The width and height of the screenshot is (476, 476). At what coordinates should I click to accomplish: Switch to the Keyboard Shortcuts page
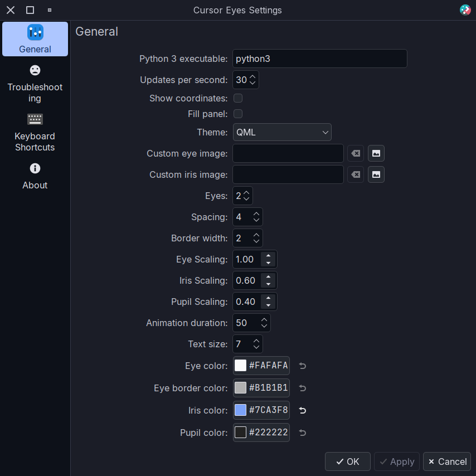click(35, 133)
